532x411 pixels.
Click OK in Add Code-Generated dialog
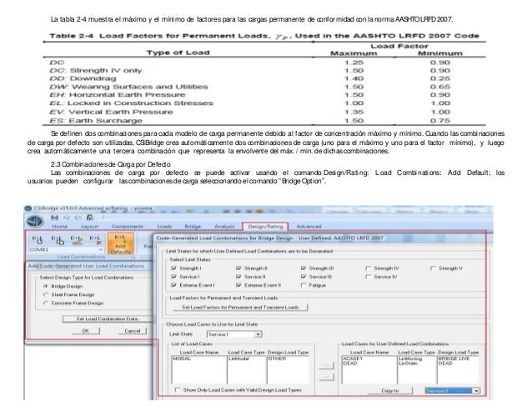click(x=86, y=331)
